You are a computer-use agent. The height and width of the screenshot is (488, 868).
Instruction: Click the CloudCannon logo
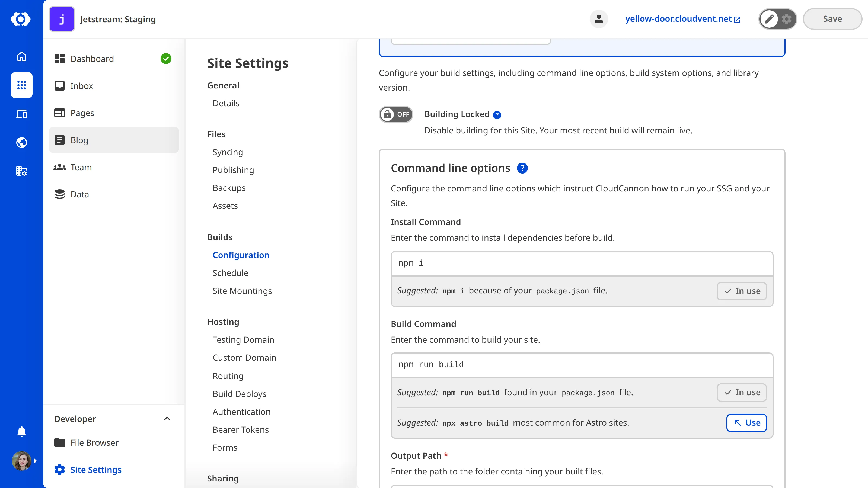pyautogui.click(x=21, y=19)
